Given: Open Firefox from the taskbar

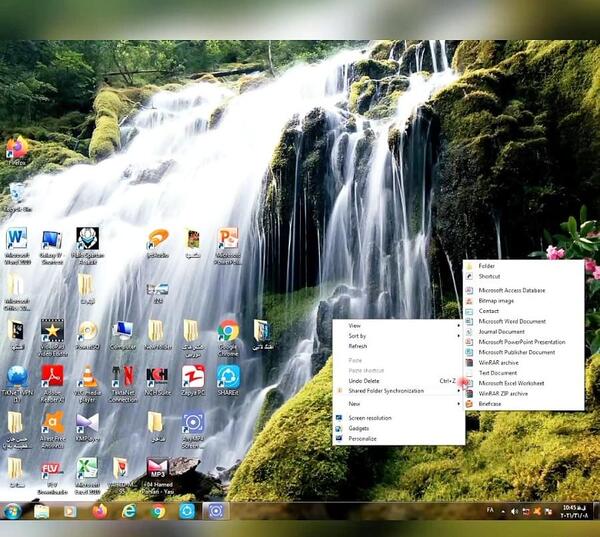Looking at the screenshot, I should point(99,511).
